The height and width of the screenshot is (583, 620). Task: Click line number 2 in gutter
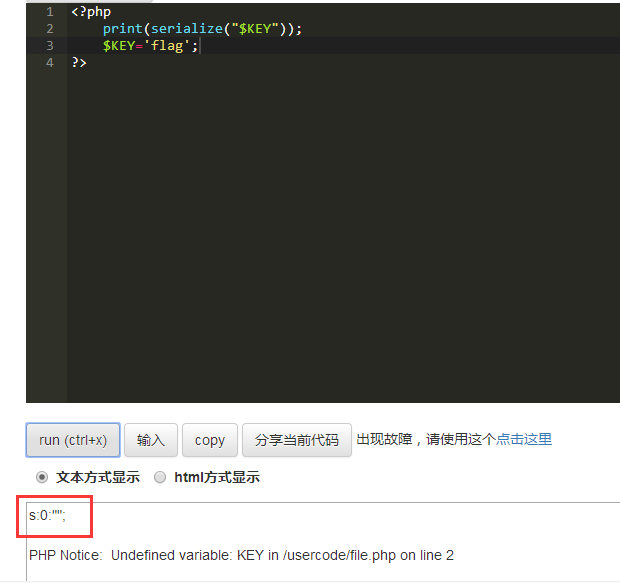point(49,28)
